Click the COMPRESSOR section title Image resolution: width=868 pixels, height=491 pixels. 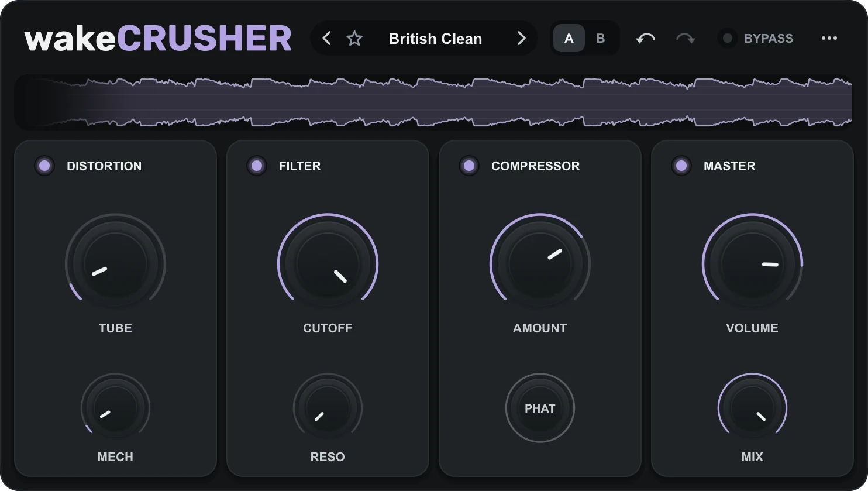[536, 166]
